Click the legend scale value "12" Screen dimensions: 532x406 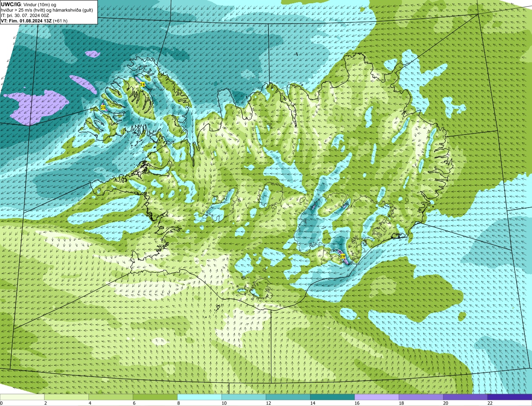click(x=268, y=403)
